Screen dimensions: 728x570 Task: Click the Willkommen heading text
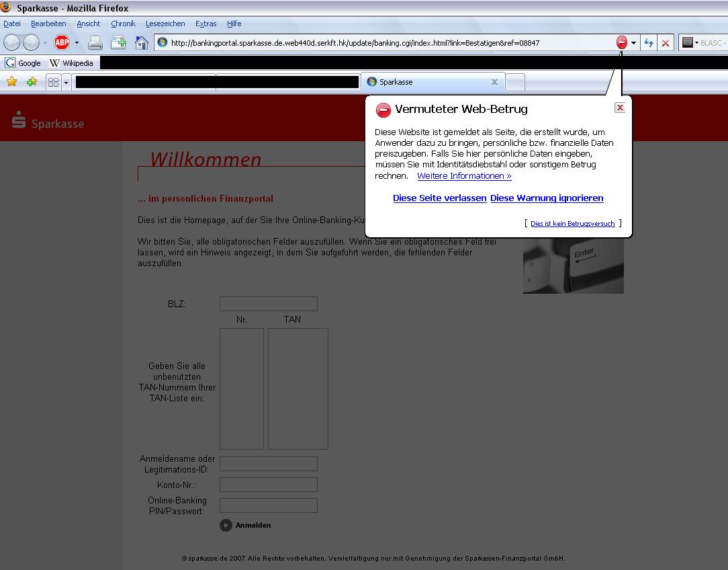206,159
